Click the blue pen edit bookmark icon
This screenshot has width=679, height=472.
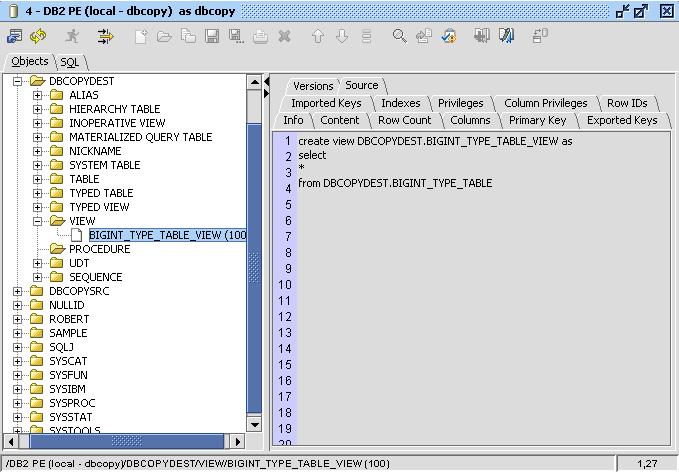[506, 36]
